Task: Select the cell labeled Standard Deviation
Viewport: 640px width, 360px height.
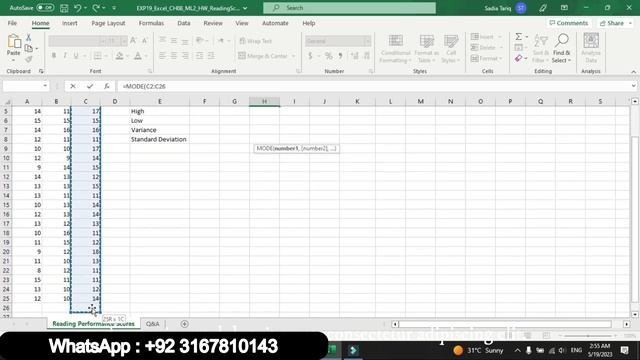Action: coord(159,139)
